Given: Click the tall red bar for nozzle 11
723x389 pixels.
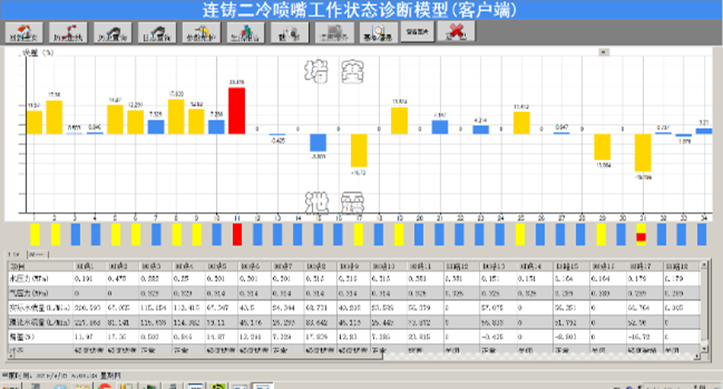Looking at the screenshot, I should (237, 111).
